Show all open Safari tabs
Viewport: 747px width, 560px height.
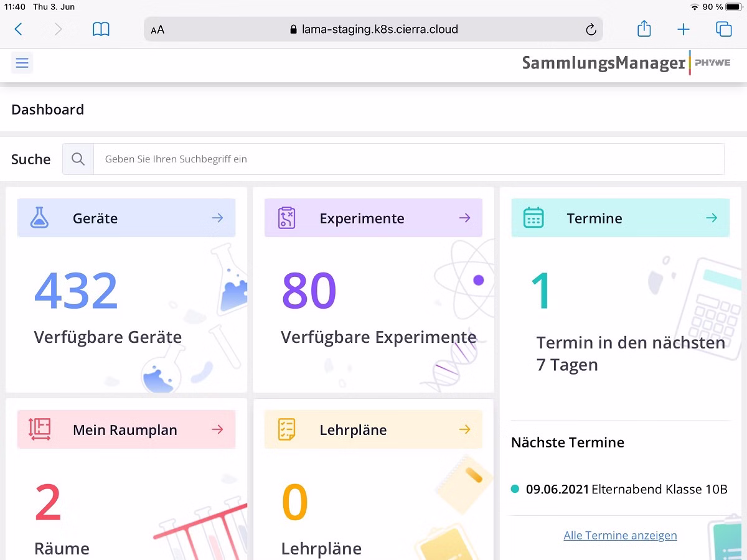pos(723,29)
